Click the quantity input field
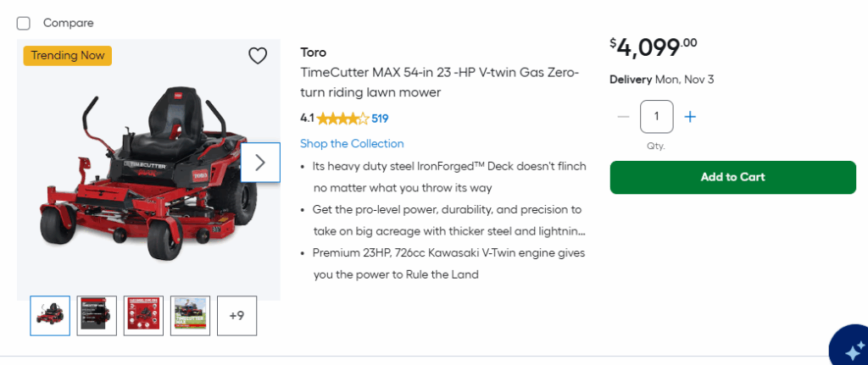868x365 pixels. click(656, 117)
